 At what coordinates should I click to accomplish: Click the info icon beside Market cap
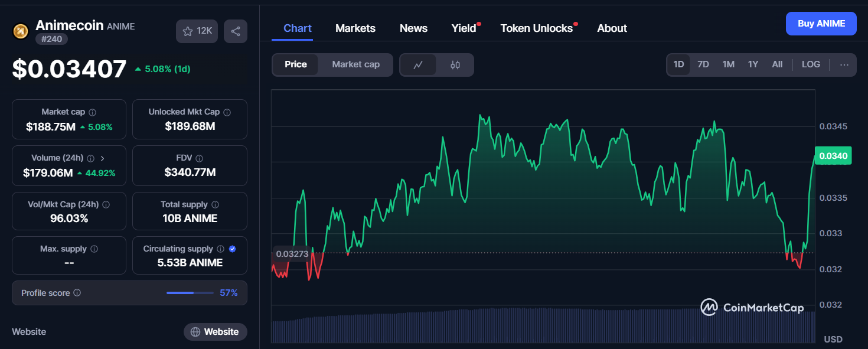pyautogui.click(x=93, y=112)
